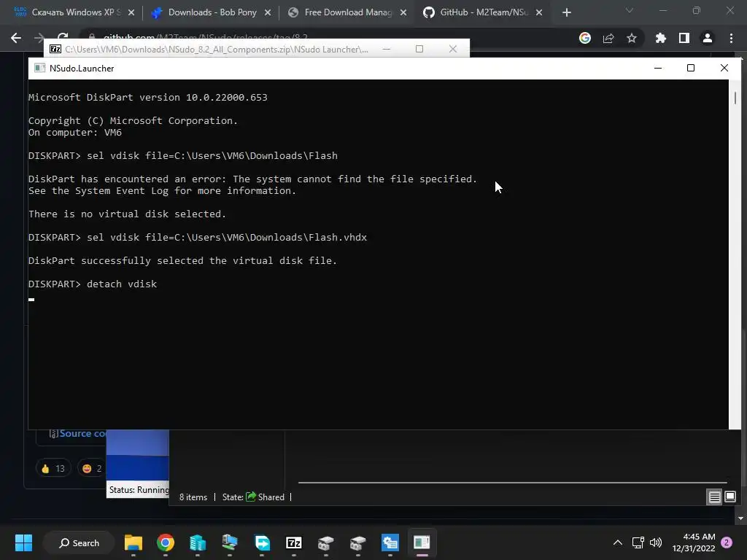The width and height of the screenshot is (747, 560).
Task: Open Chrome three-dot menu
Action: (731, 38)
